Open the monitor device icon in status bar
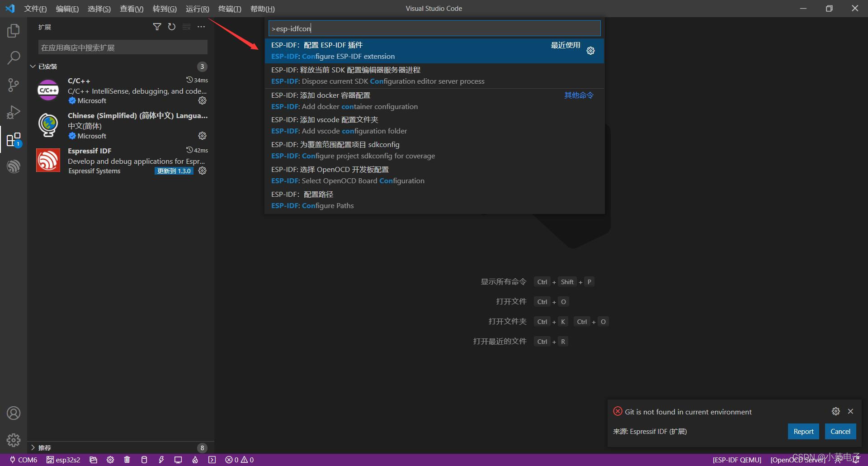This screenshot has height=466, width=868. tap(178, 460)
